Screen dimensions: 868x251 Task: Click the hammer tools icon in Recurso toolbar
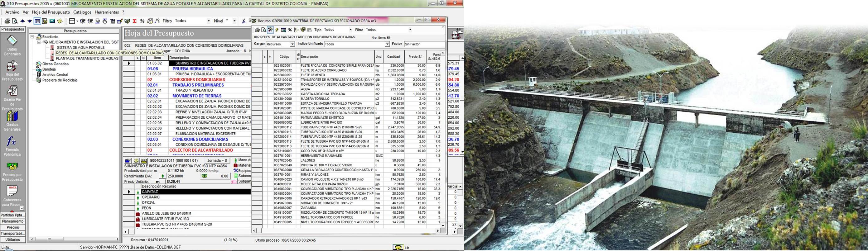click(270, 30)
